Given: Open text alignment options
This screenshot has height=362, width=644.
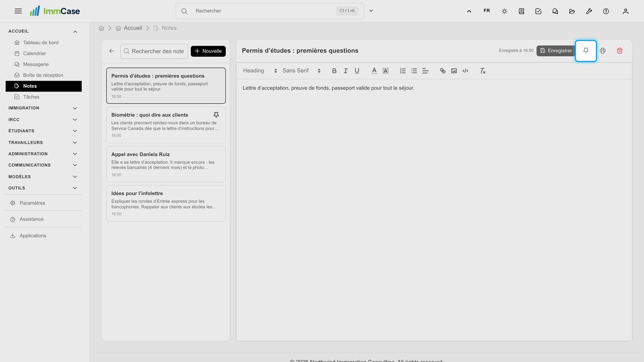Looking at the screenshot, I should click(425, 71).
